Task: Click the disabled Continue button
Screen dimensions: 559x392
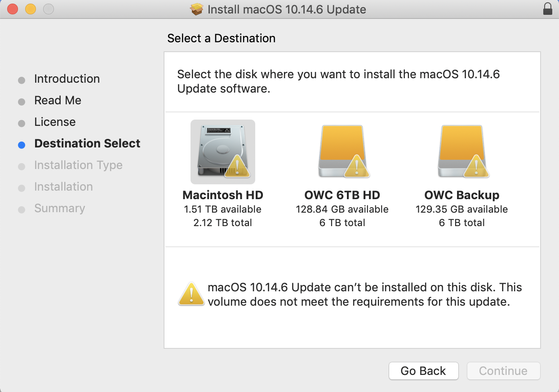Action: [x=503, y=371]
